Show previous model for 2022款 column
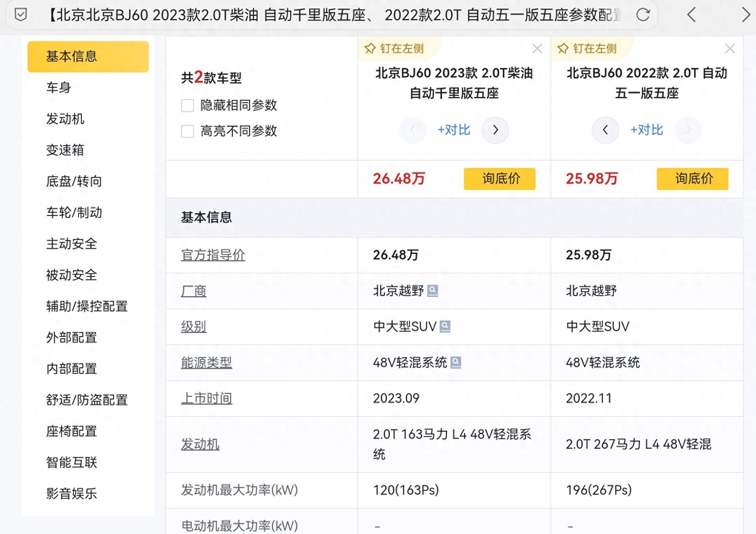The width and height of the screenshot is (756, 534). pos(605,130)
